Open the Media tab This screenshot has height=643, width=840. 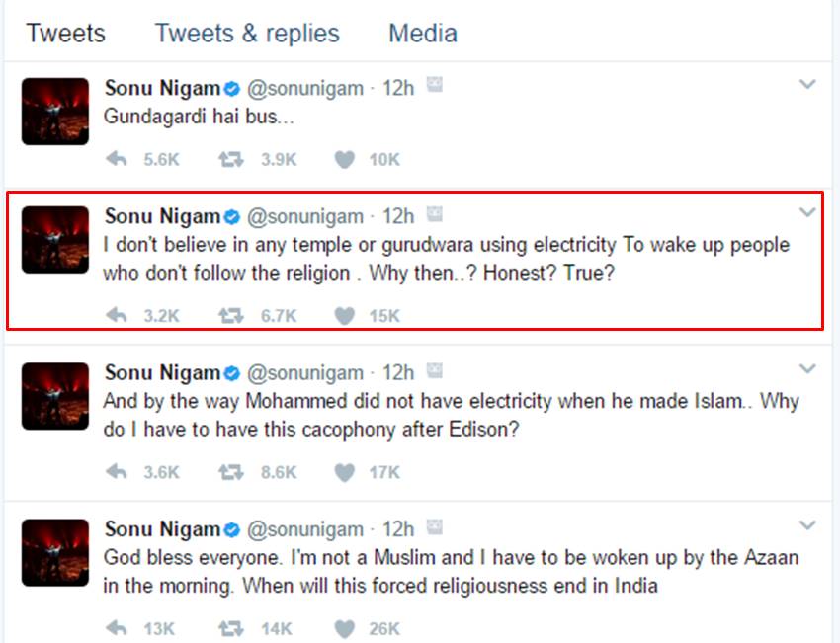click(x=423, y=33)
